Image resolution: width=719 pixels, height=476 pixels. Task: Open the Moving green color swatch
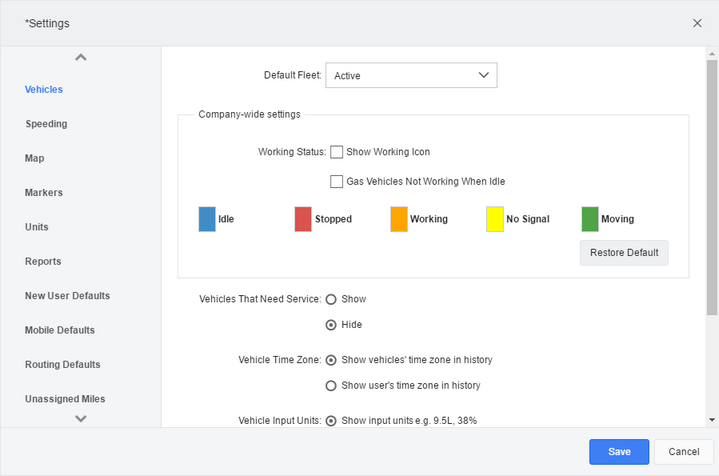tap(590, 219)
